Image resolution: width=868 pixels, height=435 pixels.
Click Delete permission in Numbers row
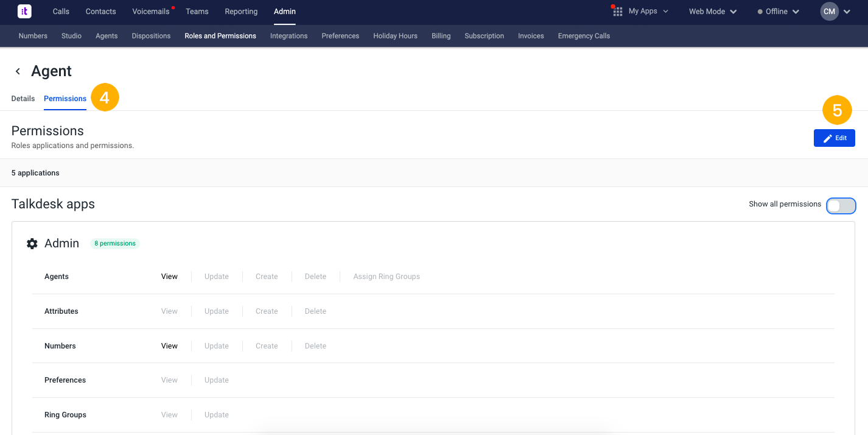pyautogui.click(x=315, y=346)
